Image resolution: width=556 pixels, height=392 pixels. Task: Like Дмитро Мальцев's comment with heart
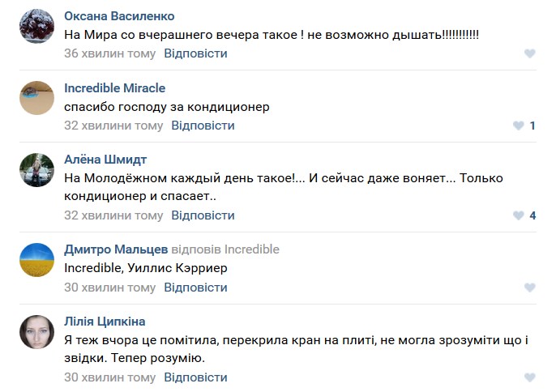click(x=530, y=288)
